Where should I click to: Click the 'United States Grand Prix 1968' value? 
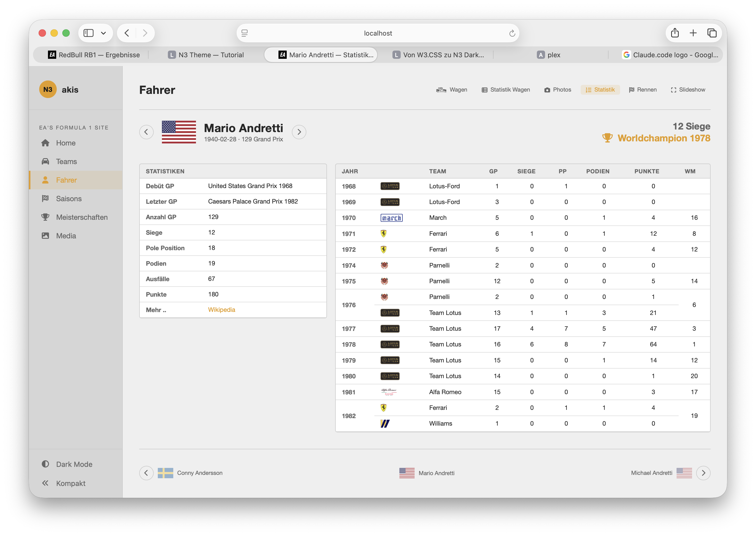coord(250,186)
